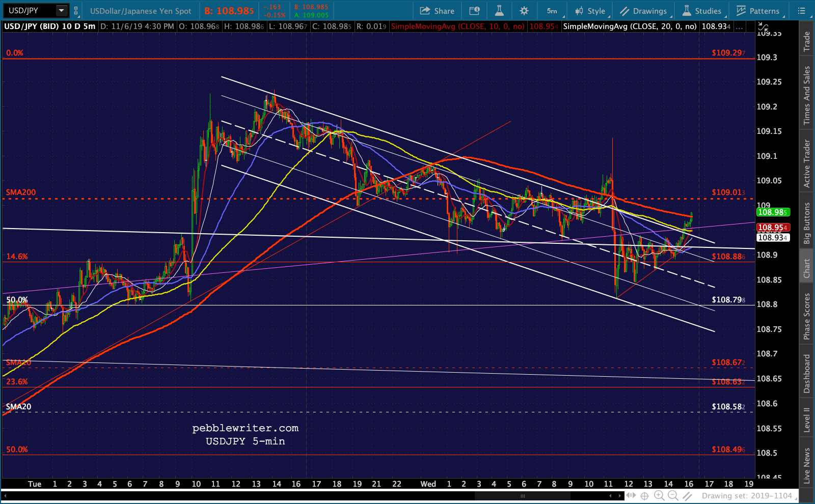The image size is (815, 504).
Task: Click the $108.672 price level label
Action: click(728, 362)
